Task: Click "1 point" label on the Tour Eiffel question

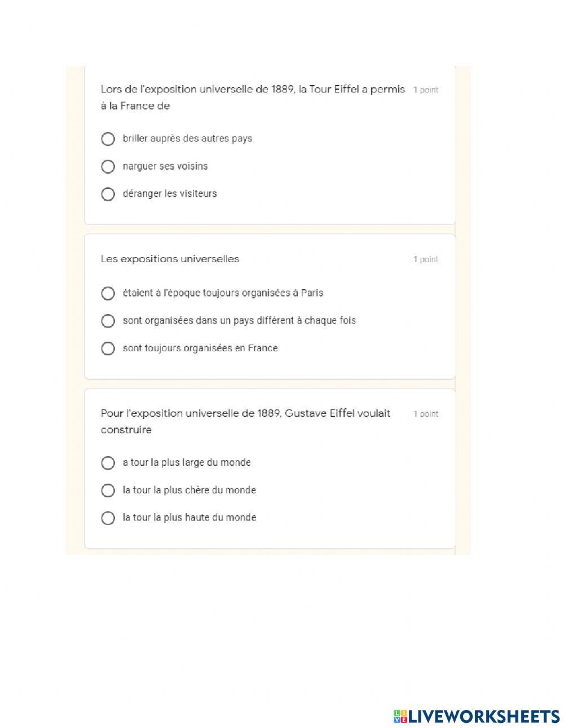Action: 426,90
